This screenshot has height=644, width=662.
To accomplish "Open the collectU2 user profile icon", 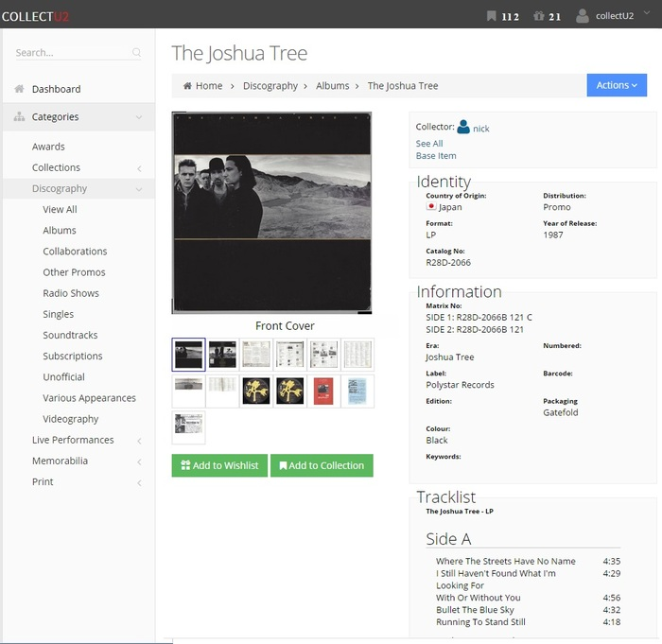I will pyautogui.click(x=583, y=16).
